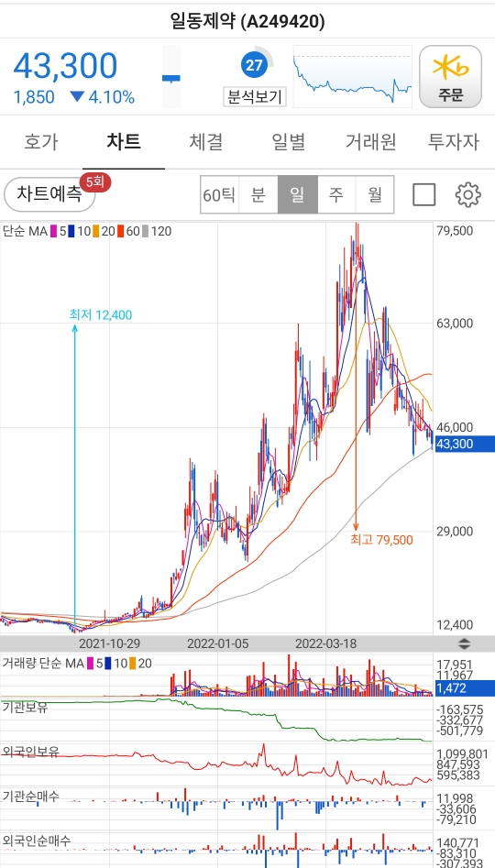Tap the MA 60 red color swatch
The height and width of the screenshot is (868, 495).
[x=120, y=231]
